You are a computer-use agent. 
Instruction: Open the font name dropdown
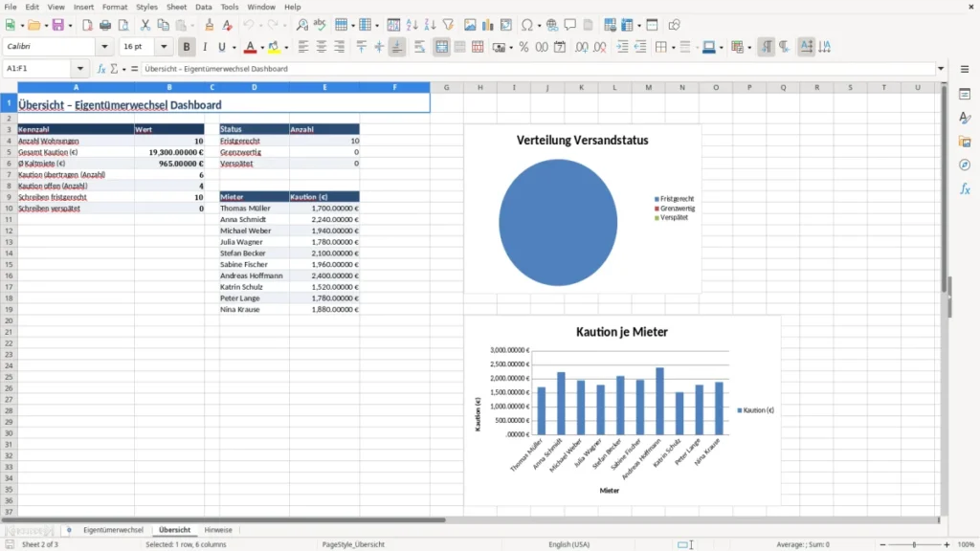(x=104, y=46)
